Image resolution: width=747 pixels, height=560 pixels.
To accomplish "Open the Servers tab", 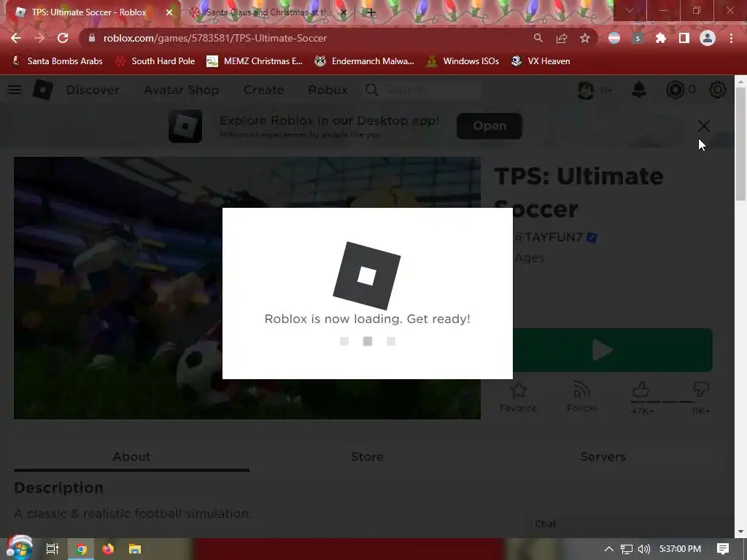I will pos(603,456).
